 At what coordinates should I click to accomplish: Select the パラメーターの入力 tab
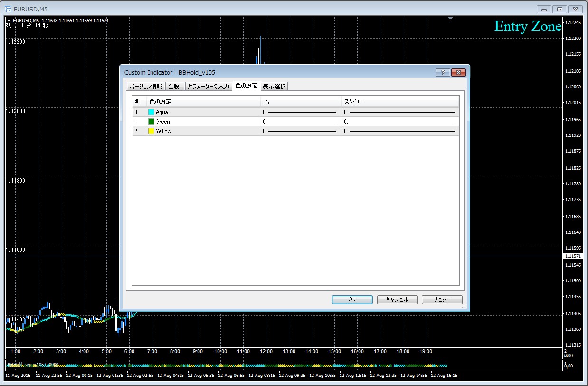(208, 86)
